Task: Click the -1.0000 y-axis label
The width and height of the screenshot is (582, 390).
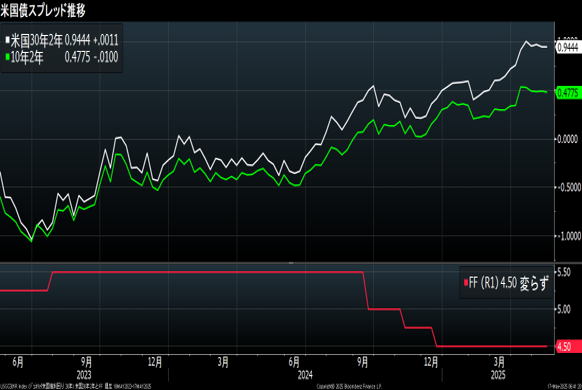Action: click(x=569, y=236)
